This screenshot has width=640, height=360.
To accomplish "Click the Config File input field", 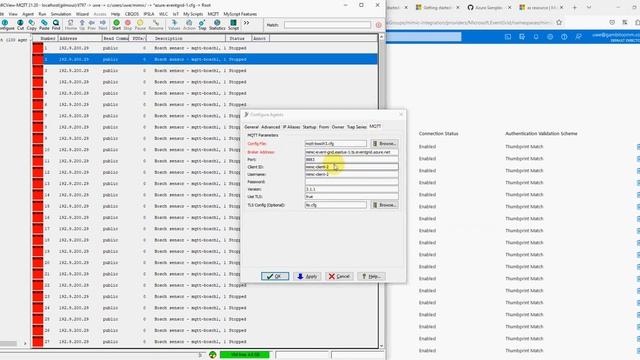I will [336, 144].
